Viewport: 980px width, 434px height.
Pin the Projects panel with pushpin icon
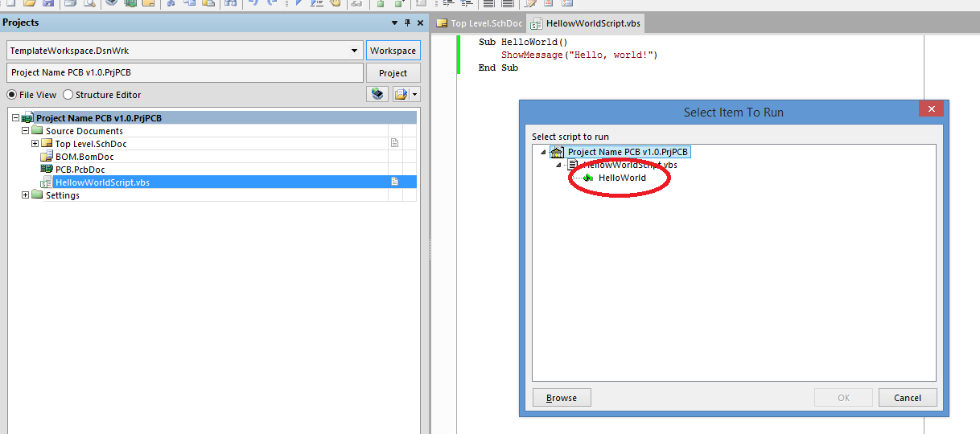(x=407, y=23)
